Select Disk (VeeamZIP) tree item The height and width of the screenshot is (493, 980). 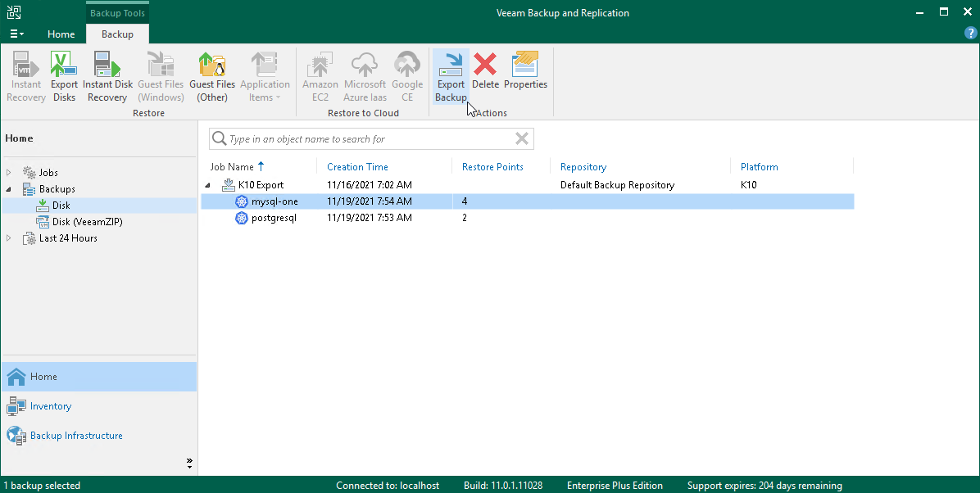(88, 222)
